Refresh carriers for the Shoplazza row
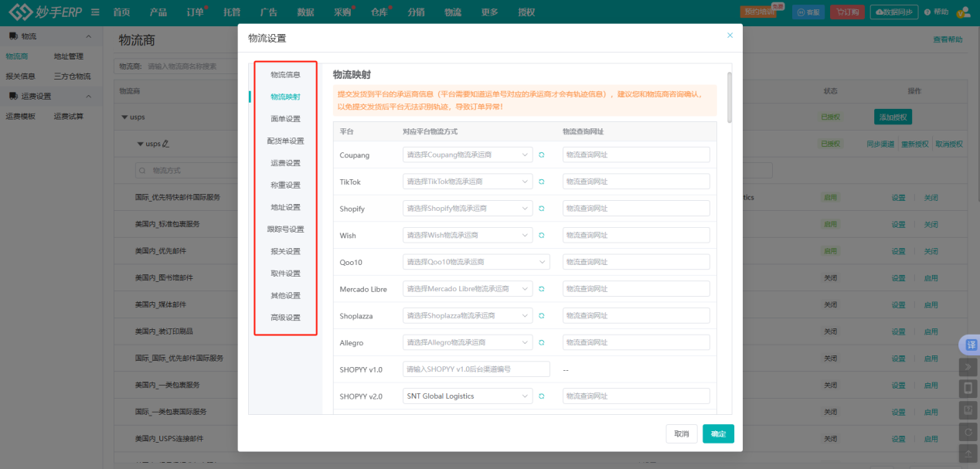The height and width of the screenshot is (469, 980). (x=541, y=316)
